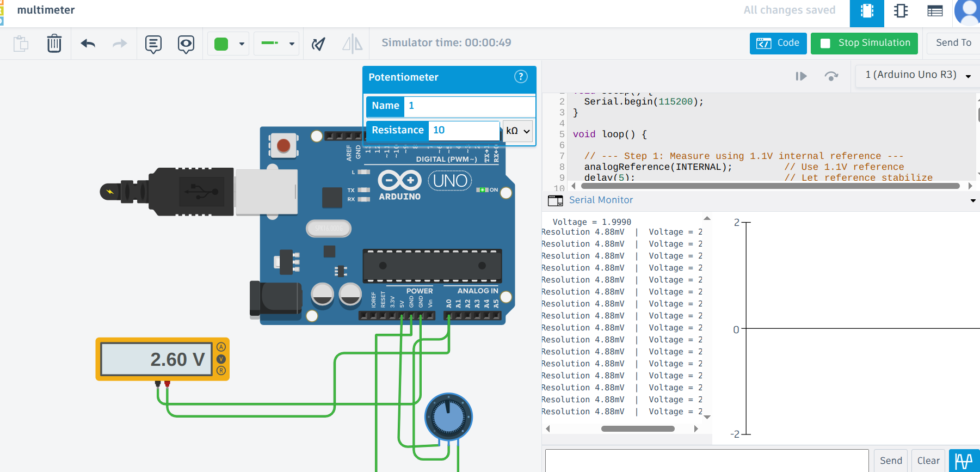Screen dimensions: 980x472
Task: Select the Notes tool
Action: click(x=153, y=44)
